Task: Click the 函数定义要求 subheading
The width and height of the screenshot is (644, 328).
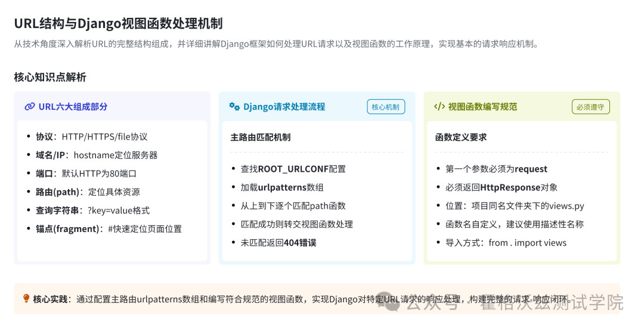Action: click(x=461, y=137)
